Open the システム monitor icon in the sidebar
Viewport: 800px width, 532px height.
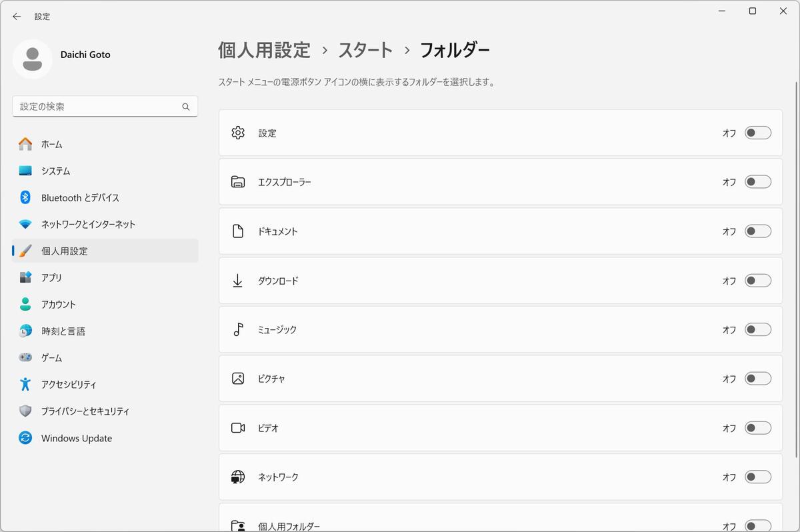click(25, 171)
